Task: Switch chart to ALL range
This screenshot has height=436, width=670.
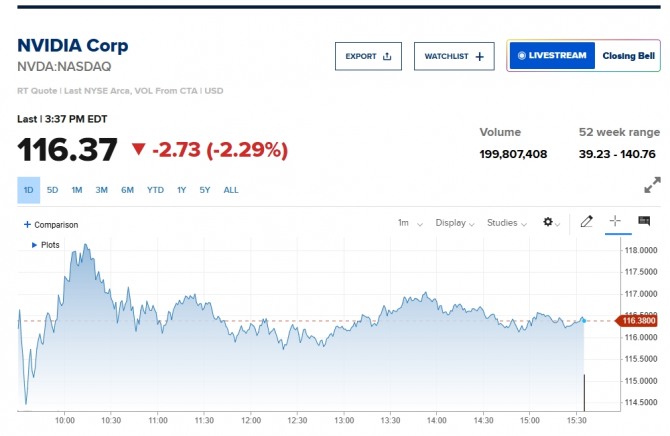Action: 231,190
